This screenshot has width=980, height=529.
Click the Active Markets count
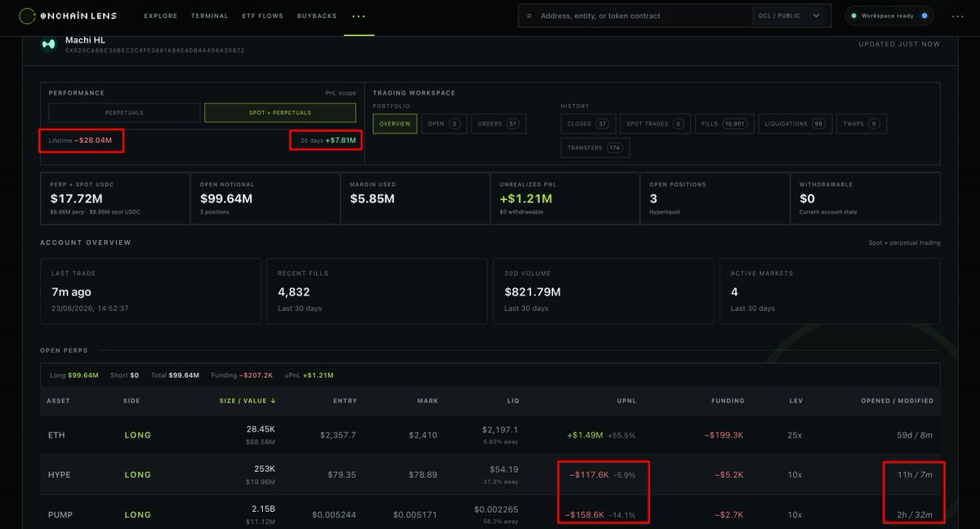(734, 291)
